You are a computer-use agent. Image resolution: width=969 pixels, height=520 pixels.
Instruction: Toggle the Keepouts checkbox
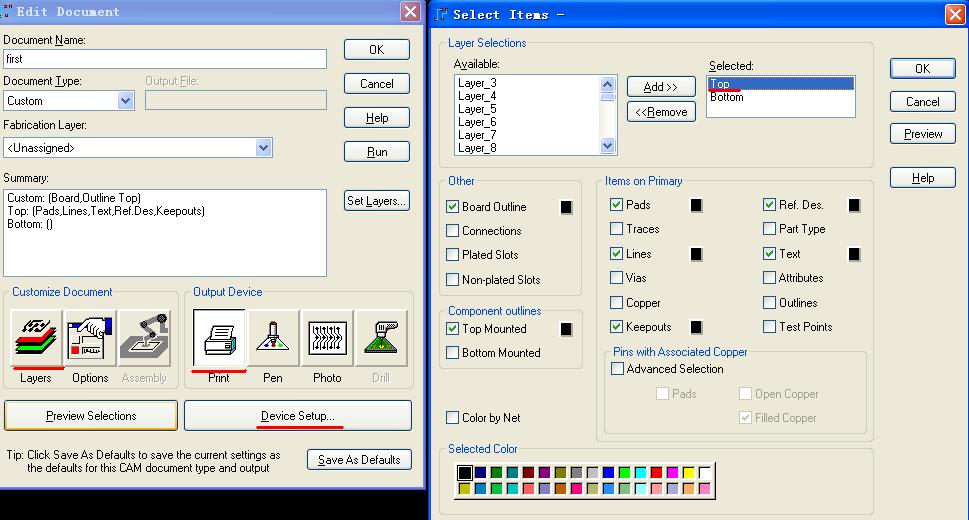pos(616,326)
